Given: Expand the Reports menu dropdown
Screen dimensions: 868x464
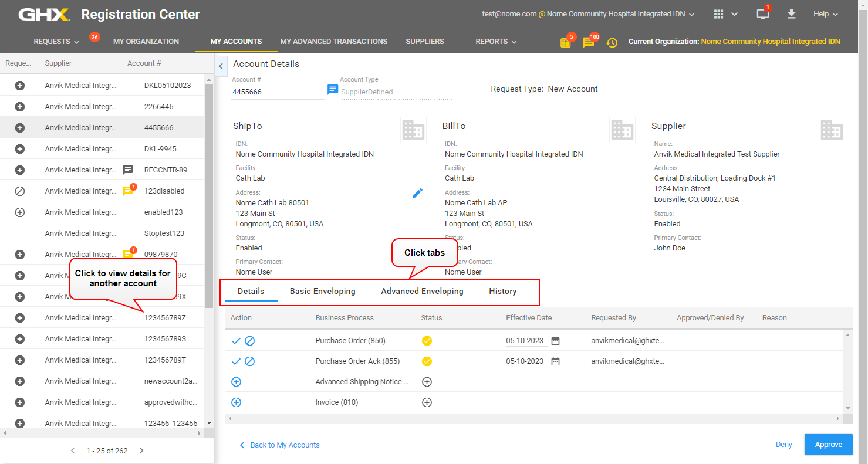Looking at the screenshot, I should pos(496,42).
